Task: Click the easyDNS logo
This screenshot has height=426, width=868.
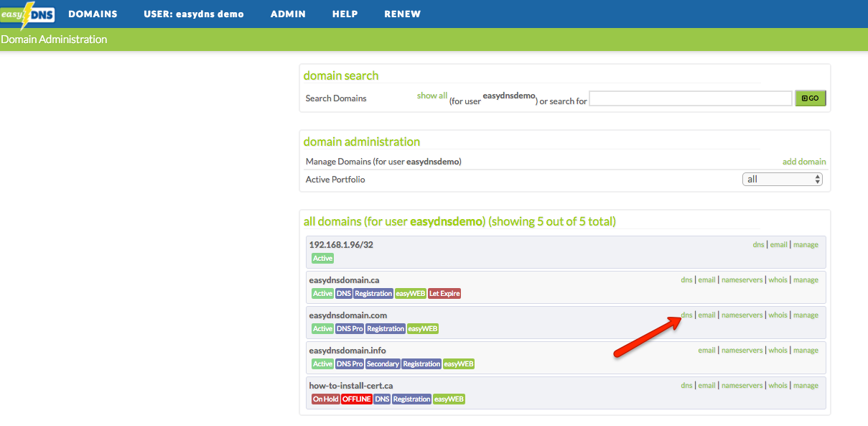Action: click(x=27, y=14)
